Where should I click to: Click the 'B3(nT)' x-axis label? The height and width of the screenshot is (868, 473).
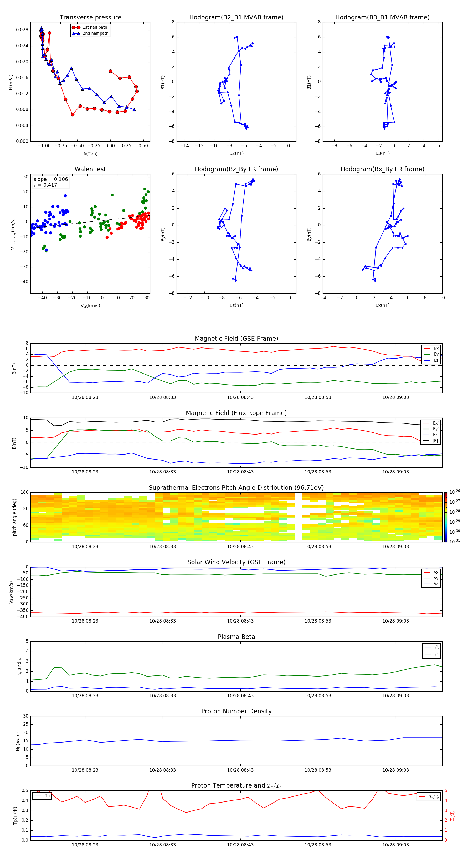382,153
